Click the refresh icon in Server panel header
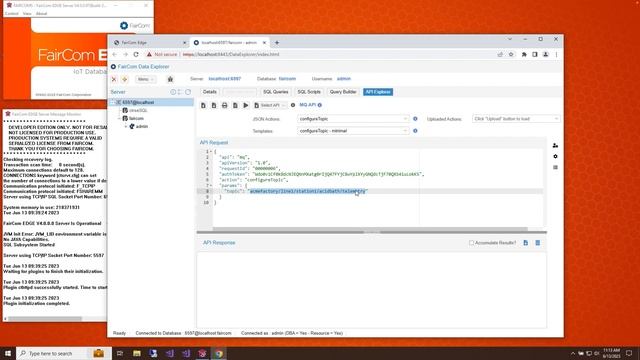 (x=188, y=92)
